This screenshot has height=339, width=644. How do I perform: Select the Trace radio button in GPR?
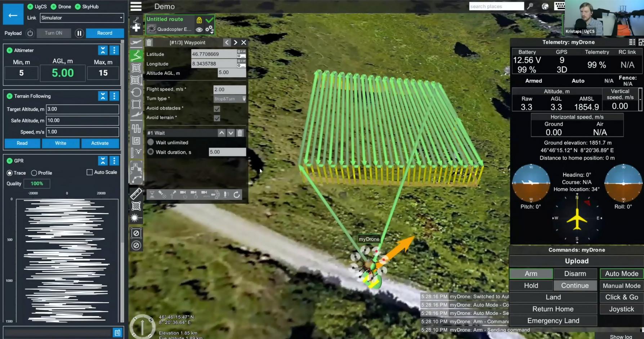click(10, 173)
